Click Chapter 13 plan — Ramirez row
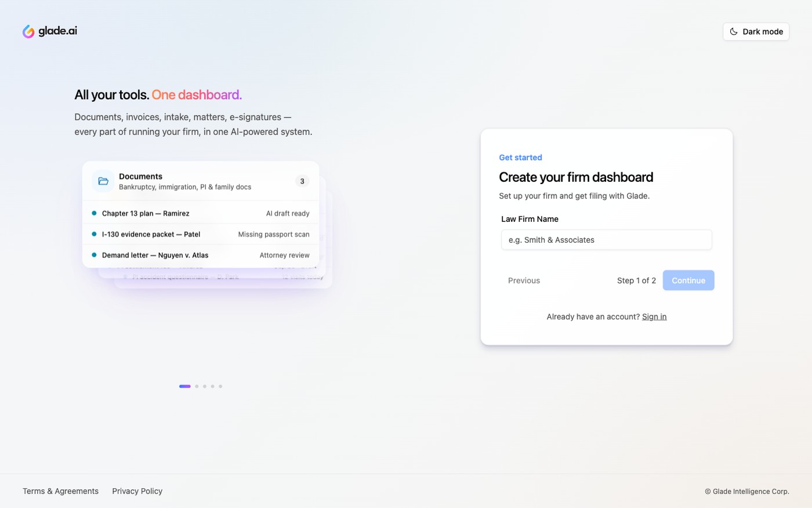Viewport: 812px width, 508px height. click(201, 214)
